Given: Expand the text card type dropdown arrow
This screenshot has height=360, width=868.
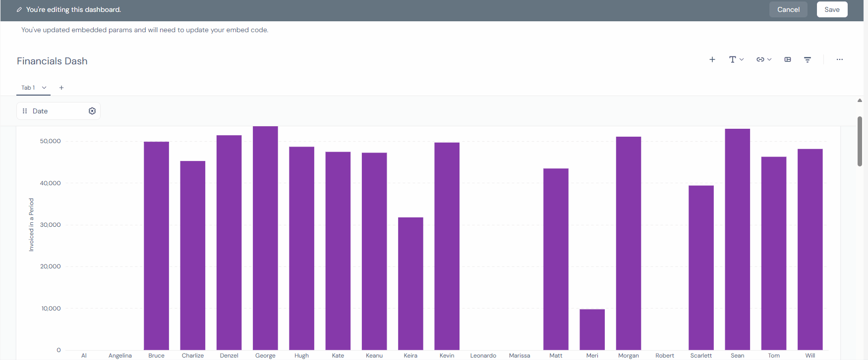Looking at the screenshot, I should point(742,59).
